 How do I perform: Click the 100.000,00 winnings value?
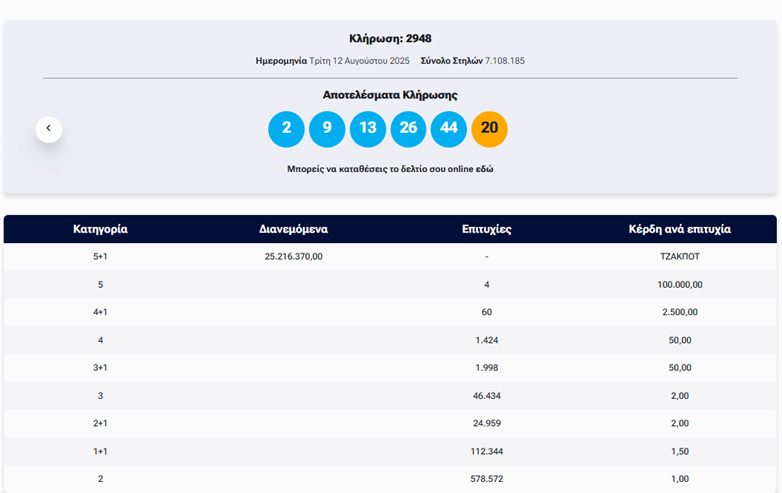click(x=679, y=285)
